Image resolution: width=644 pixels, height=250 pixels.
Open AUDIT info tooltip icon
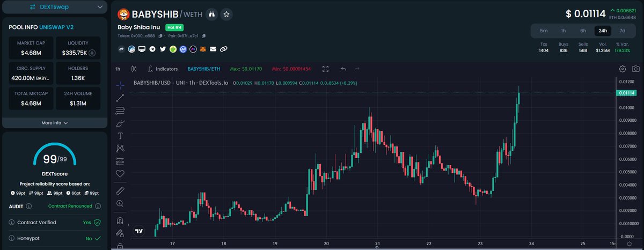click(x=29, y=206)
